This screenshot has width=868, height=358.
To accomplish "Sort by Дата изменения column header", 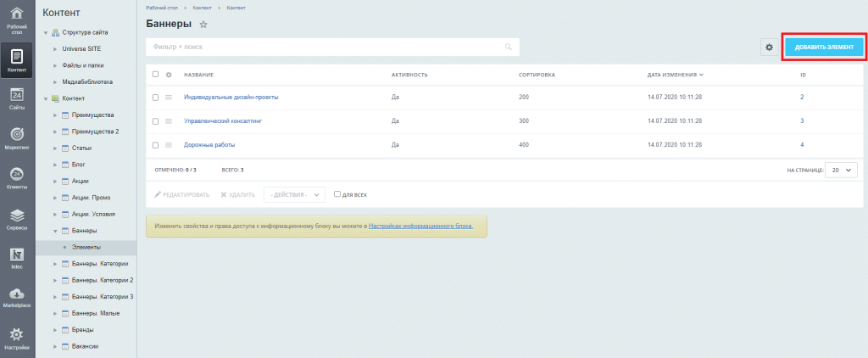I will (x=675, y=75).
